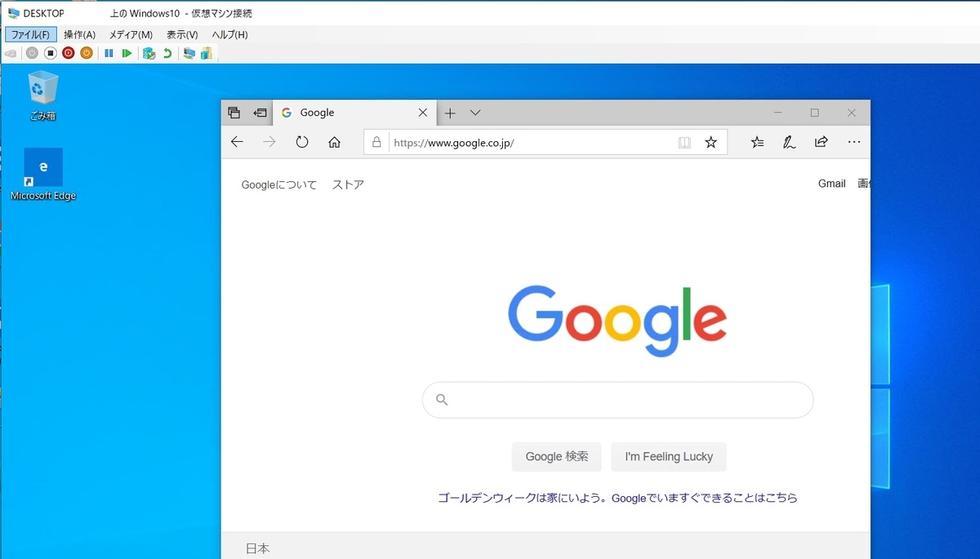Open the Googleについて link

[279, 184]
